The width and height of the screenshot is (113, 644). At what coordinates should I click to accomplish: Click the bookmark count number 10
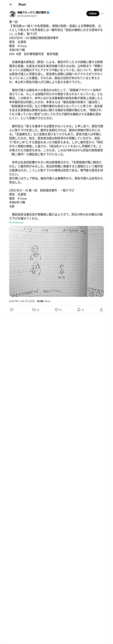(83, 310)
